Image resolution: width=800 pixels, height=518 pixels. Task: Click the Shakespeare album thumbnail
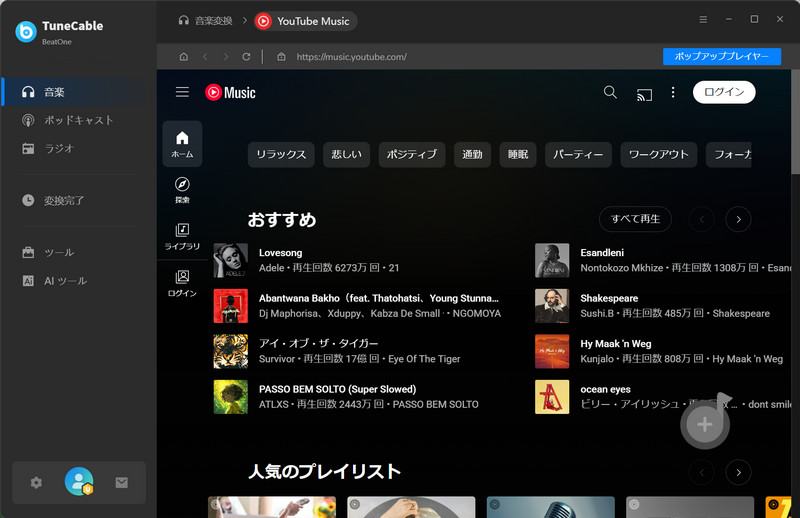pyautogui.click(x=552, y=306)
